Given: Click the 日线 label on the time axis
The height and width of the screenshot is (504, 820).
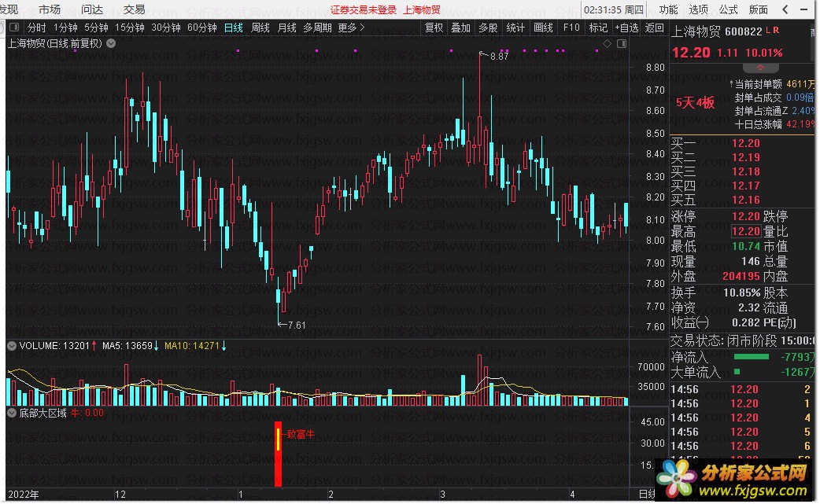Looking at the screenshot, I should point(648,494).
